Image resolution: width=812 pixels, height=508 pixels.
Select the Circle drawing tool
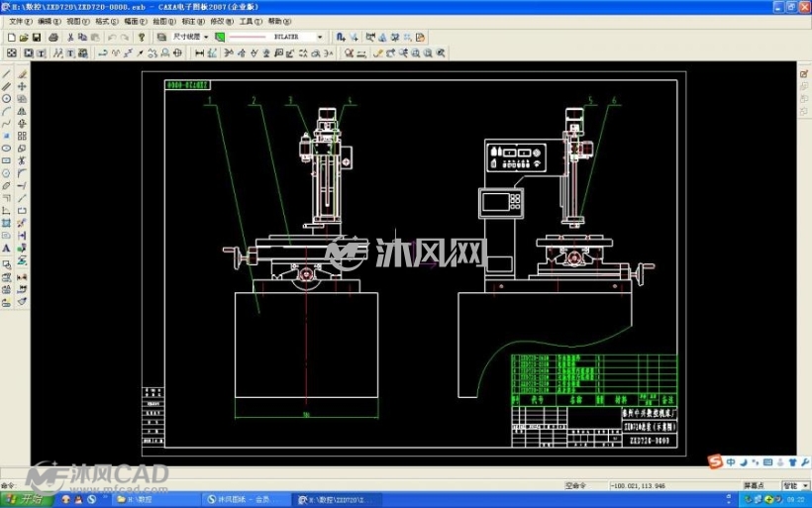(6, 98)
